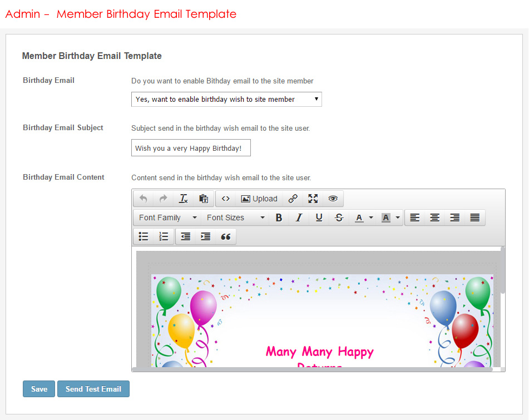
Task: Toggle the preview eye icon
Action: click(333, 199)
